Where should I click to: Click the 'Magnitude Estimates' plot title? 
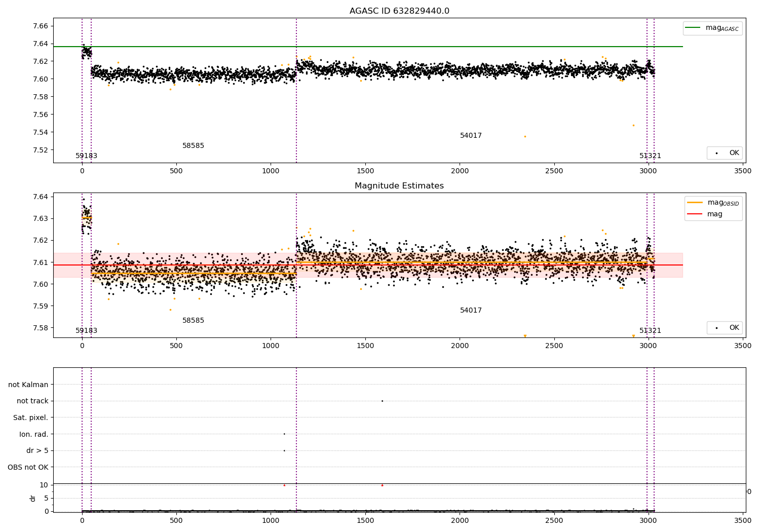pyautogui.click(x=399, y=186)
